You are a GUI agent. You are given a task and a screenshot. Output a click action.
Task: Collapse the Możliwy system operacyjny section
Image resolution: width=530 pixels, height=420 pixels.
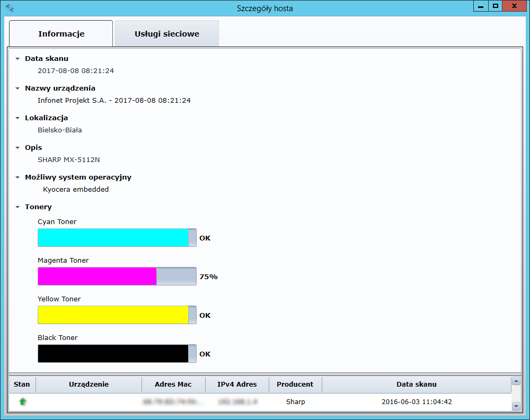(x=17, y=177)
